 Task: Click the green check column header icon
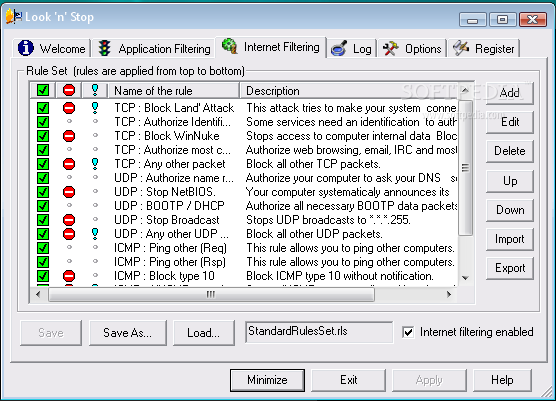(43, 90)
